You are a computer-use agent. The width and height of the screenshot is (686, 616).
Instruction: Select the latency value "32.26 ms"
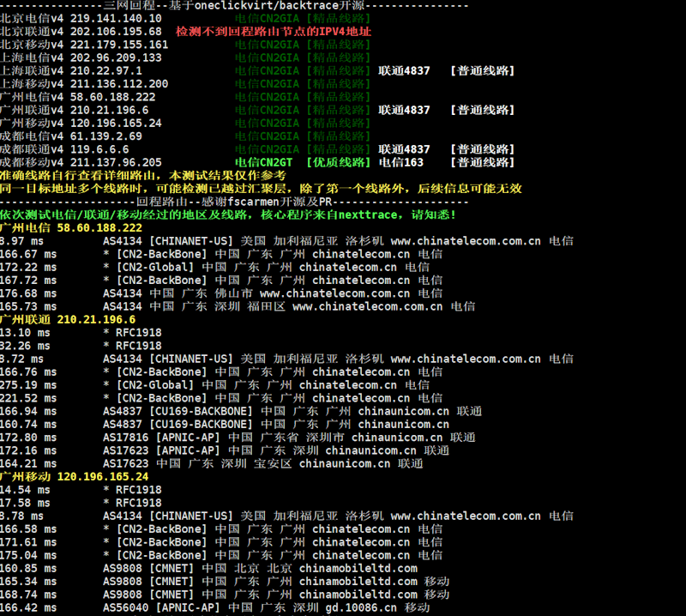coord(25,347)
